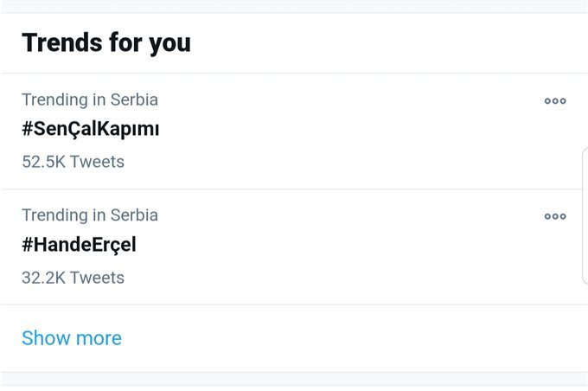Click empty space right of Show more
This screenshot has width=588, height=391.
353,338
